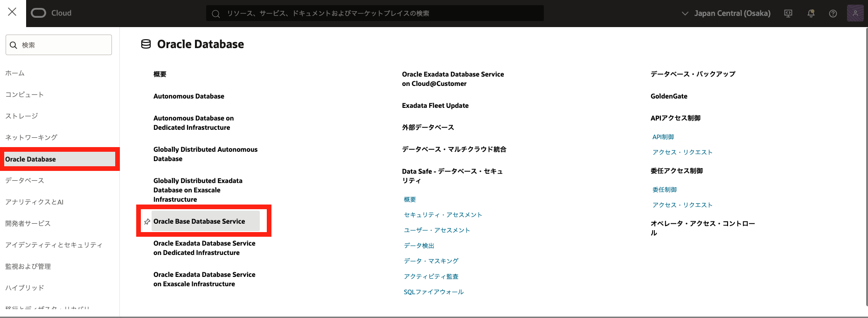Close the navigation menu with X icon
This screenshot has height=318, width=868.
coord(12,12)
